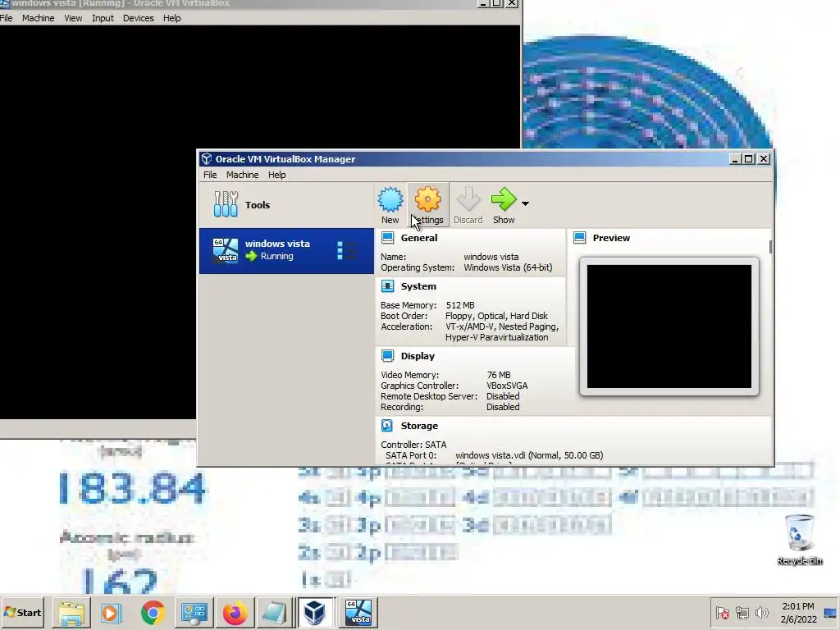The width and height of the screenshot is (840, 630).
Task: Click the Display section icon
Action: tap(388, 356)
